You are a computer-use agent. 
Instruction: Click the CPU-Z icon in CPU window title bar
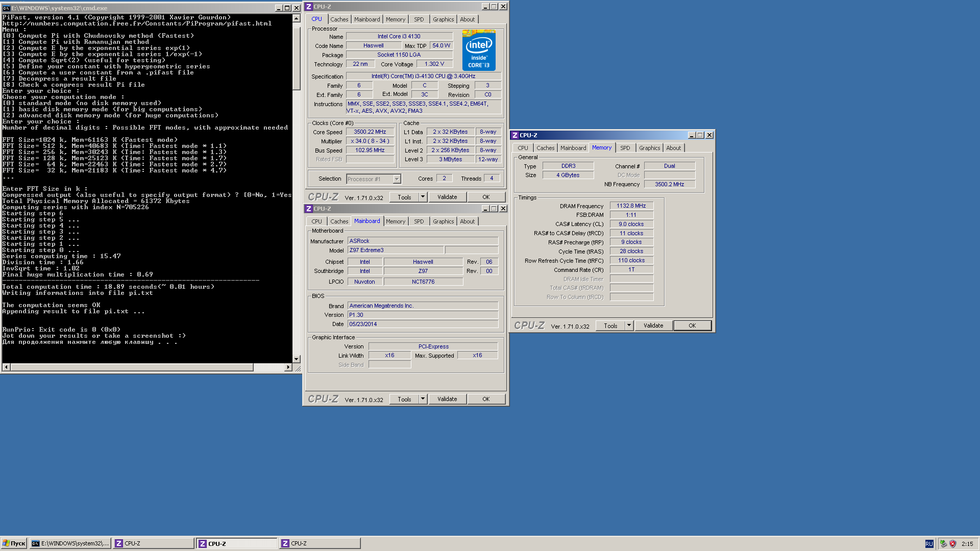[x=309, y=7]
